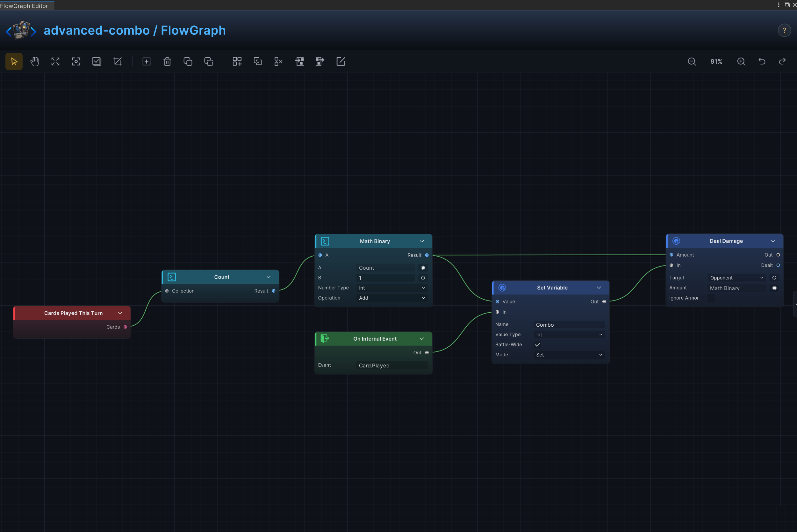Click the Event Card.Played input field
The width and height of the screenshot is (797, 532).
[392, 365]
